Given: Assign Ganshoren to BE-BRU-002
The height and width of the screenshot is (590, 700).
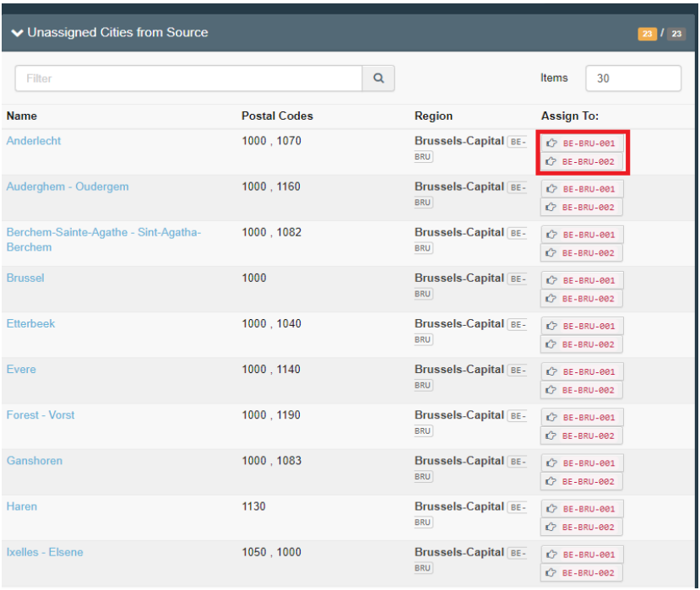Looking at the screenshot, I should point(581,482).
